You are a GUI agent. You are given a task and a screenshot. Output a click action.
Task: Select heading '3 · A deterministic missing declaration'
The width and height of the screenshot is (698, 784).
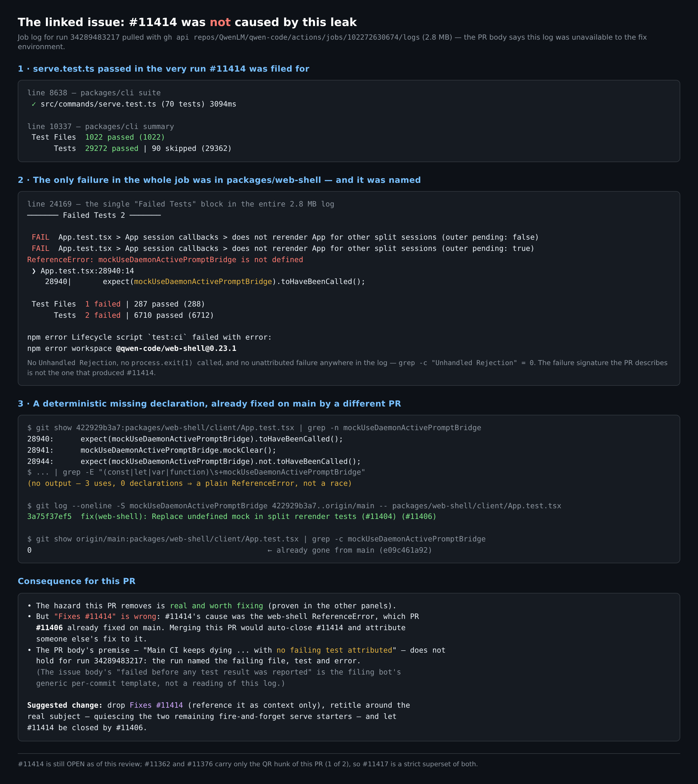(209, 404)
